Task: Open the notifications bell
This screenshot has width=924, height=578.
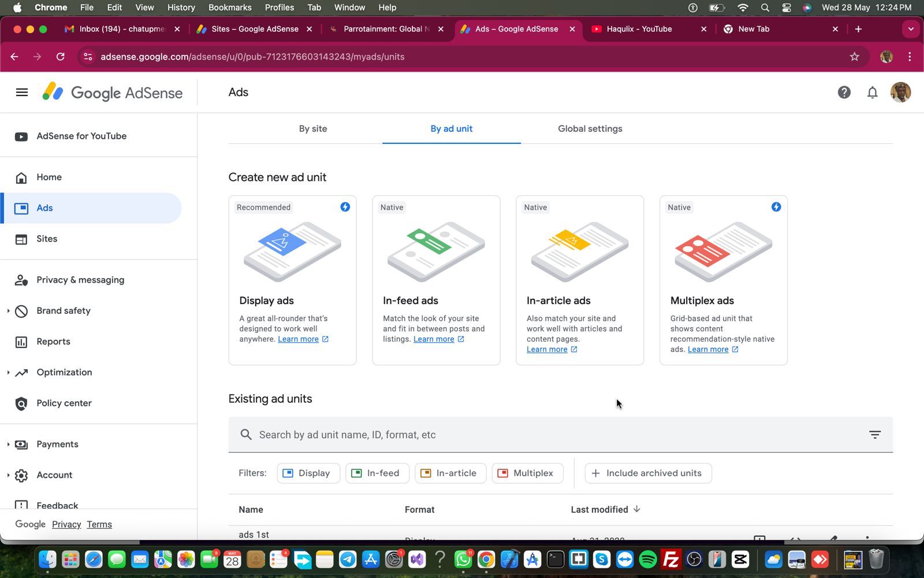Action: [872, 92]
